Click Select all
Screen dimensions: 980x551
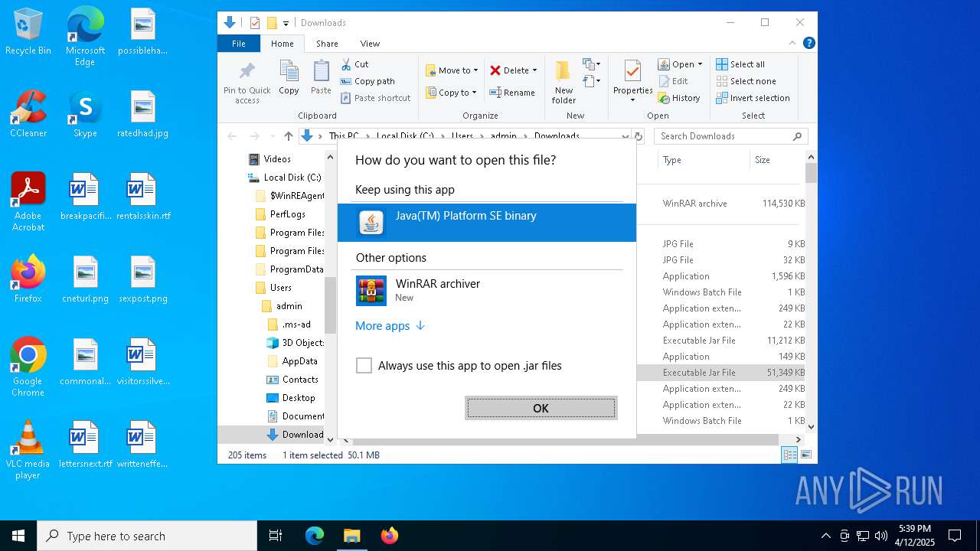[740, 64]
